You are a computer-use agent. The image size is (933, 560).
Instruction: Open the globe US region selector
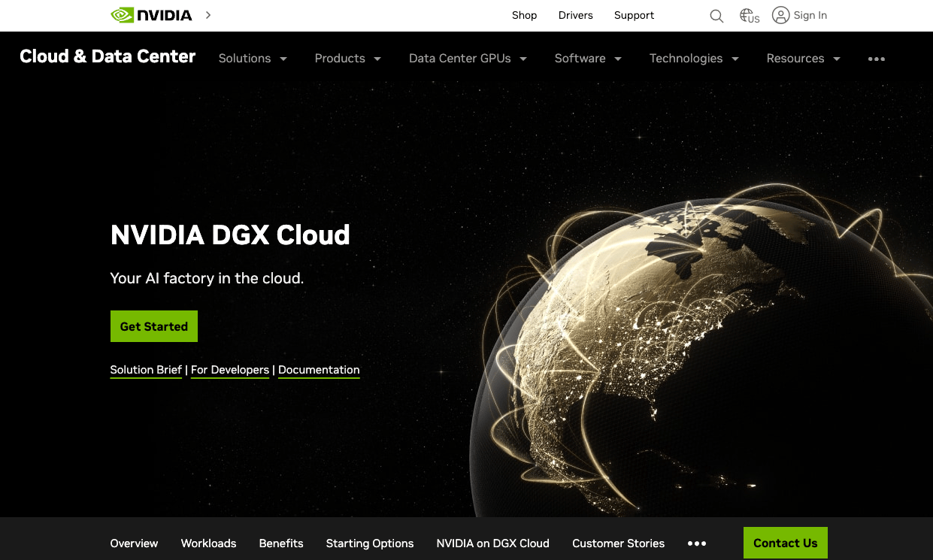[x=750, y=16]
